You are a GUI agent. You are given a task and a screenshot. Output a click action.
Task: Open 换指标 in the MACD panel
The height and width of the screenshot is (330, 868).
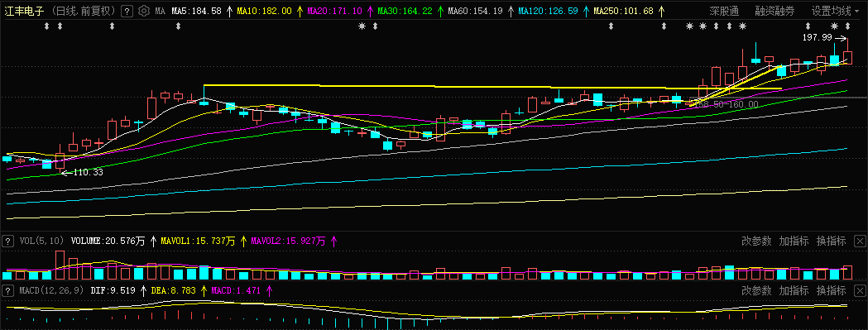[832, 290]
